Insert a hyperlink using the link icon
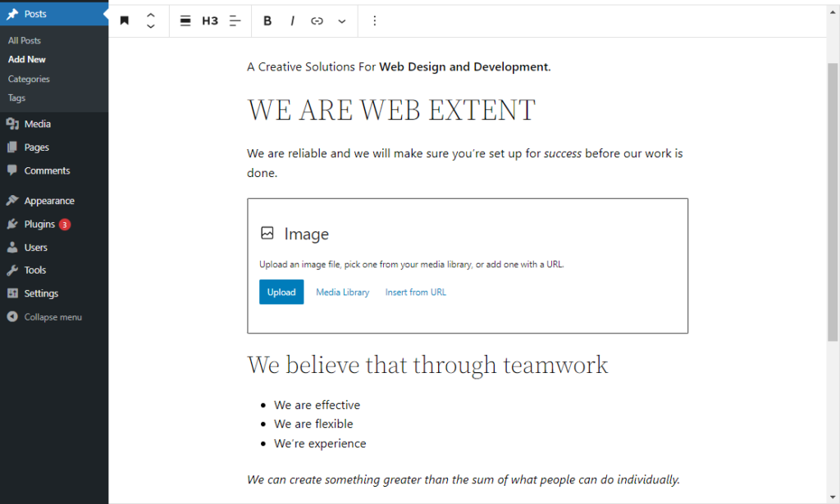Viewport: 840px width, 504px height. tap(317, 20)
